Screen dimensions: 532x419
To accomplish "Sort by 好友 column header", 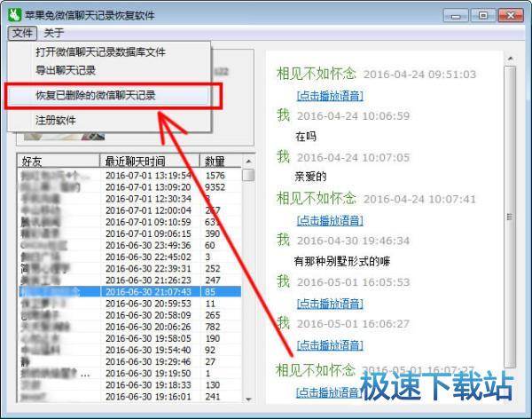I will click(59, 161).
